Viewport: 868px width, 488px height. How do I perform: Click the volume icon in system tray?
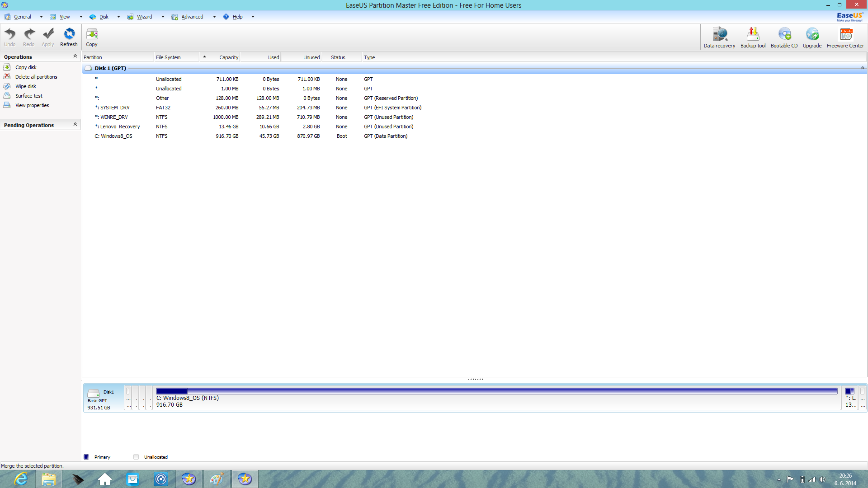point(822,479)
